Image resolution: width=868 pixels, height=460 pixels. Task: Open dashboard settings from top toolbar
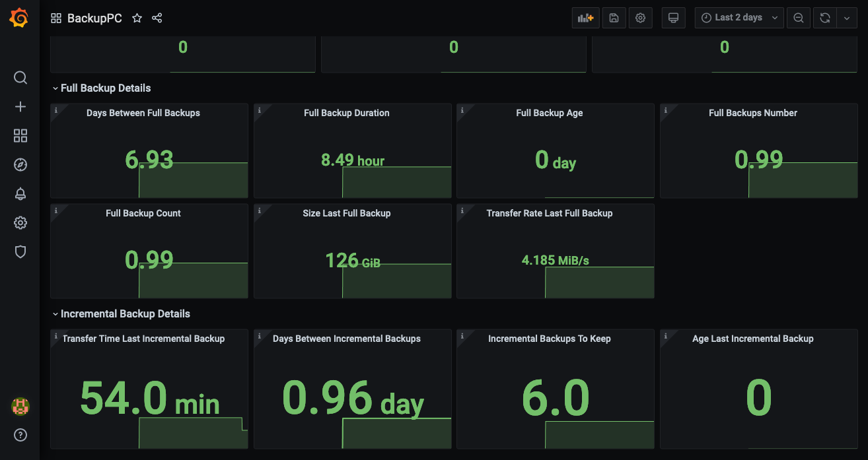(x=640, y=18)
